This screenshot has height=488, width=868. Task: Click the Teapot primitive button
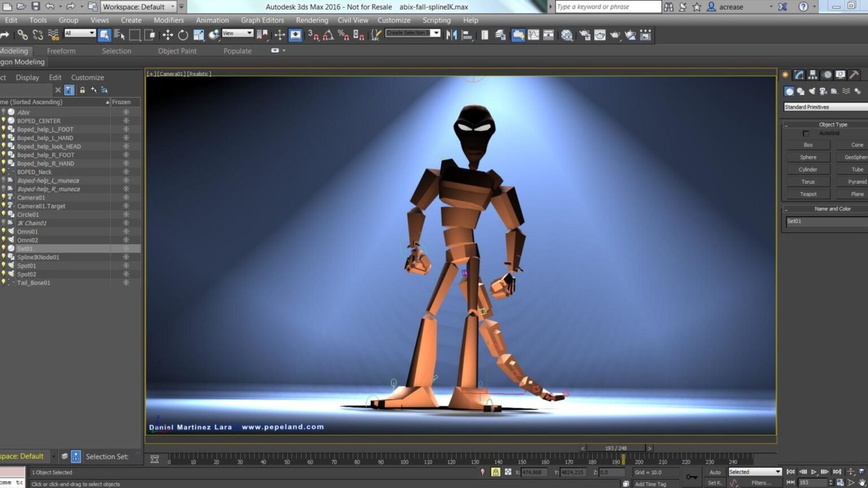[x=808, y=194]
